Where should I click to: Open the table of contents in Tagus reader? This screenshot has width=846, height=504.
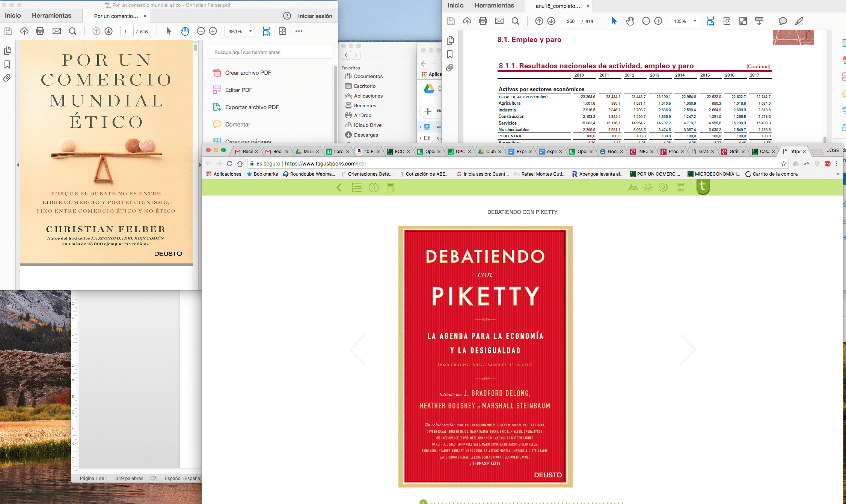356,188
